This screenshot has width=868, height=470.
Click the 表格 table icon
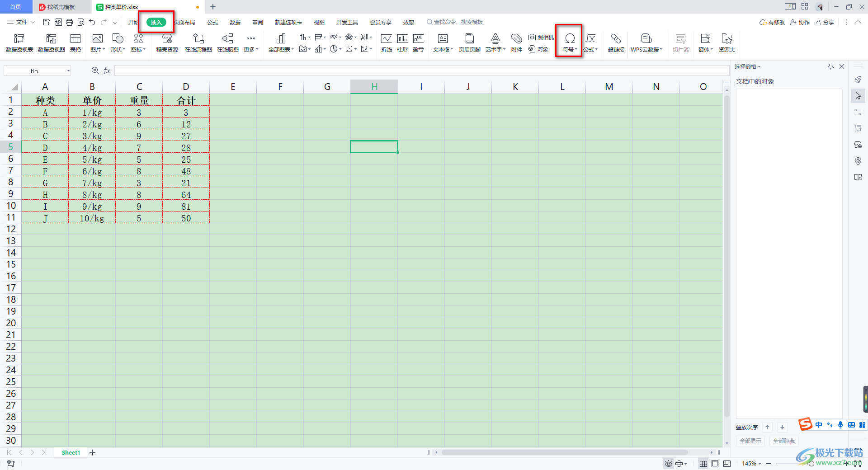75,43
